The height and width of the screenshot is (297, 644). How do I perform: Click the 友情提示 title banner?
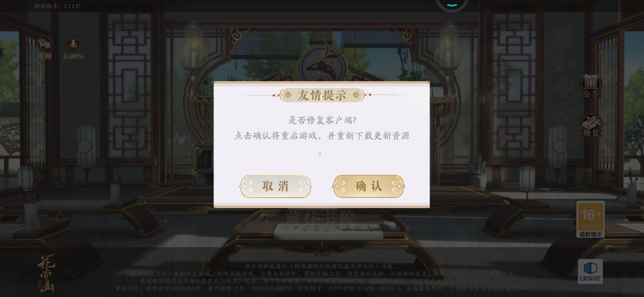pyautogui.click(x=322, y=95)
